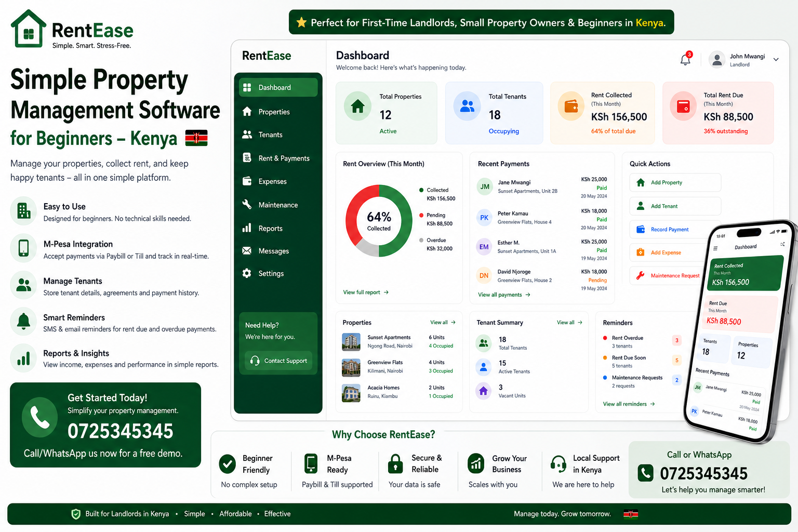This screenshot has width=798, height=532.
Task: Click the 64% Collected donut chart
Action: point(379,221)
